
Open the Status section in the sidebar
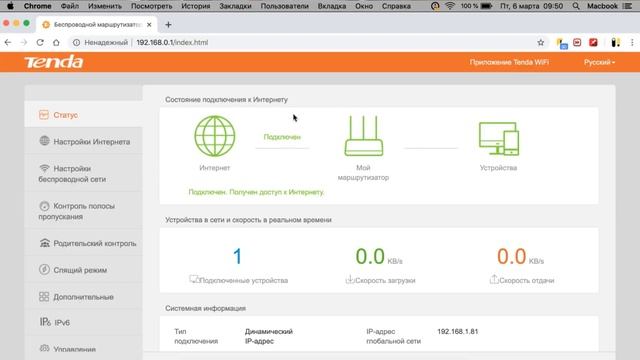click(x=83, y=115)
